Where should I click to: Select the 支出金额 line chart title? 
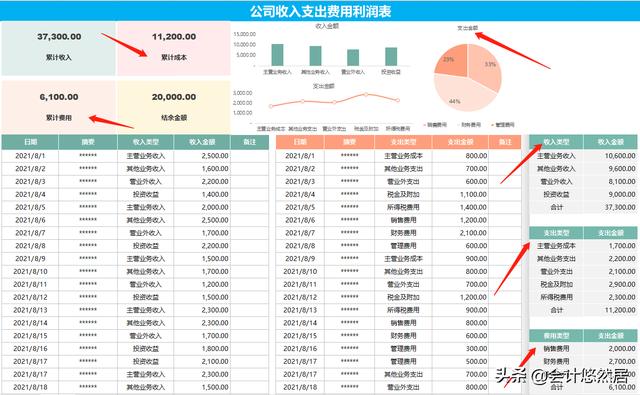pos(324,86)
